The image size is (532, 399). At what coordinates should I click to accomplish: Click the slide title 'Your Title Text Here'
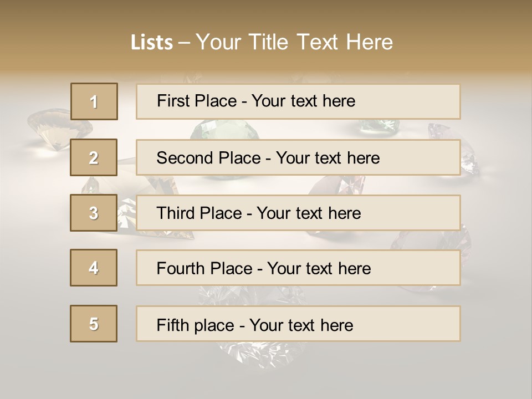(294, 42)
